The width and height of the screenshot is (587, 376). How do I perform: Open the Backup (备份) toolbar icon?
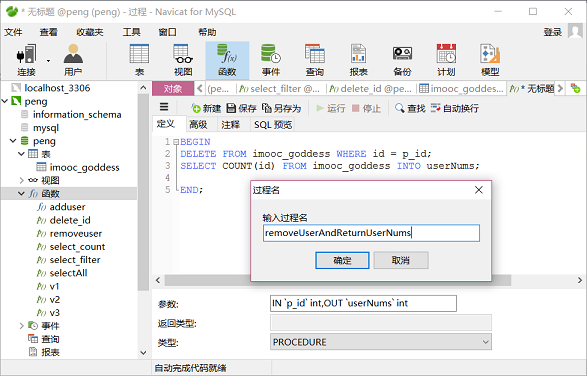point(402,60)
